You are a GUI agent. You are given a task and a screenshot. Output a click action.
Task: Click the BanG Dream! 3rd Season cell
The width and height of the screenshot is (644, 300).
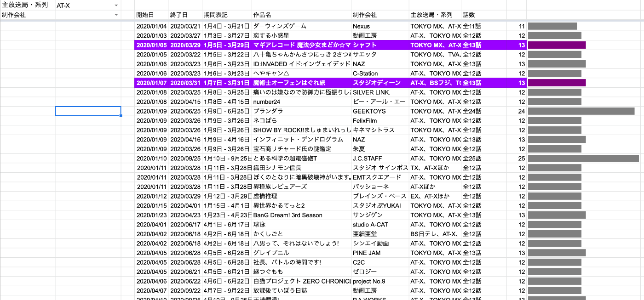(x=301, y=215)
